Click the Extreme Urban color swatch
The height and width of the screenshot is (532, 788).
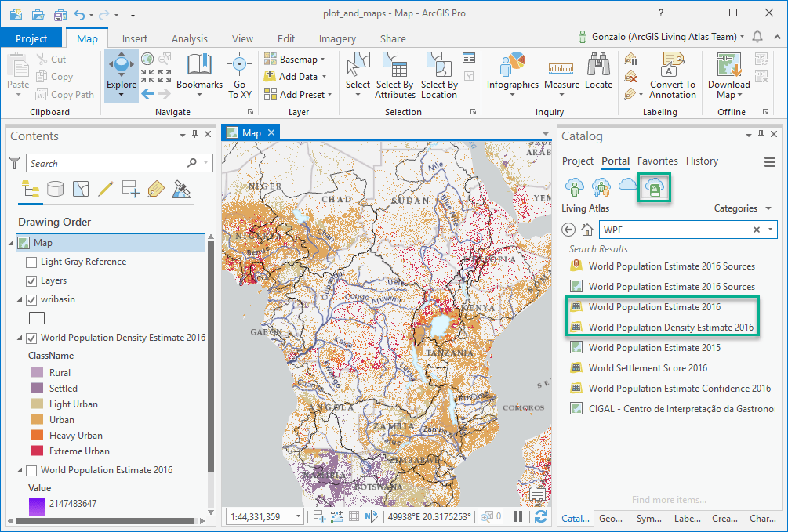pos(36,451)
